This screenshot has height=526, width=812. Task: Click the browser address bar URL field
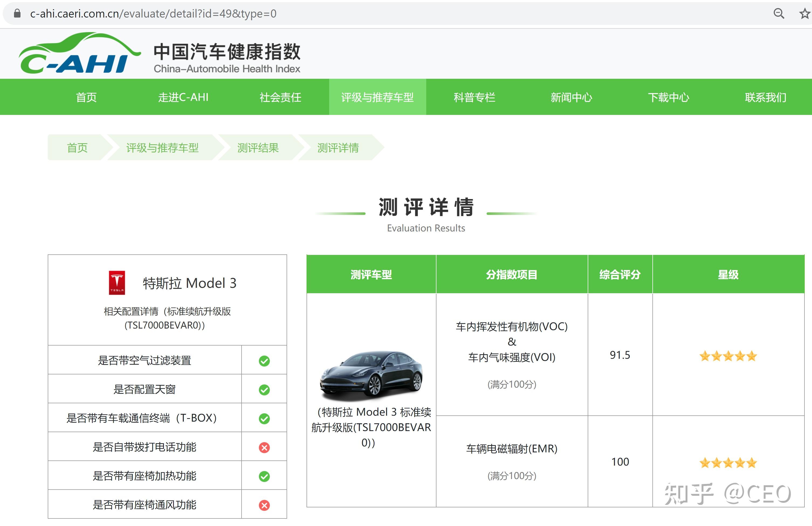pyautogui.click(x=153, y=14)
